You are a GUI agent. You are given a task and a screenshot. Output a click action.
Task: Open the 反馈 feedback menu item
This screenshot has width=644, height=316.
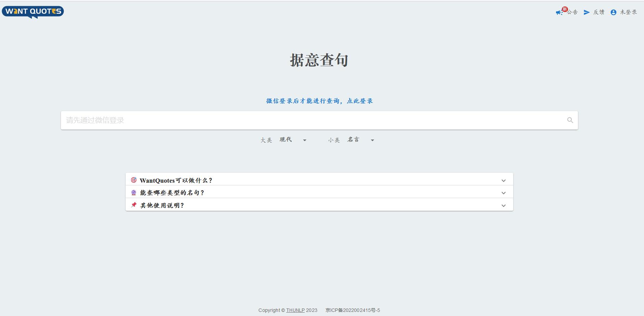598,12
